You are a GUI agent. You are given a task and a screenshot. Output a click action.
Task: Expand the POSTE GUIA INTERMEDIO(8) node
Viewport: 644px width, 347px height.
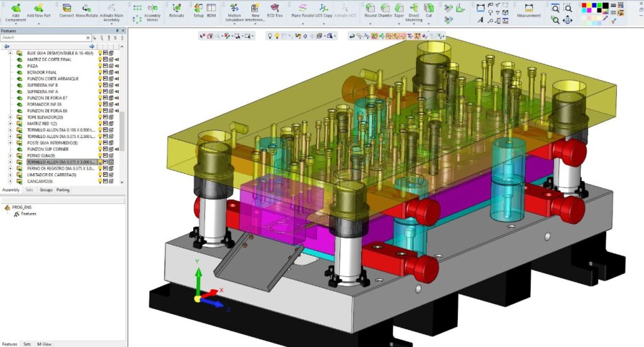tap(10, 143)
